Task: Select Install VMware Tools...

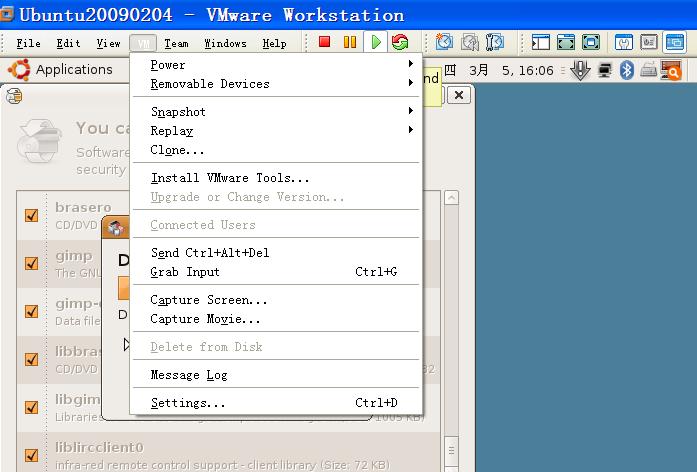Action: 276,178
